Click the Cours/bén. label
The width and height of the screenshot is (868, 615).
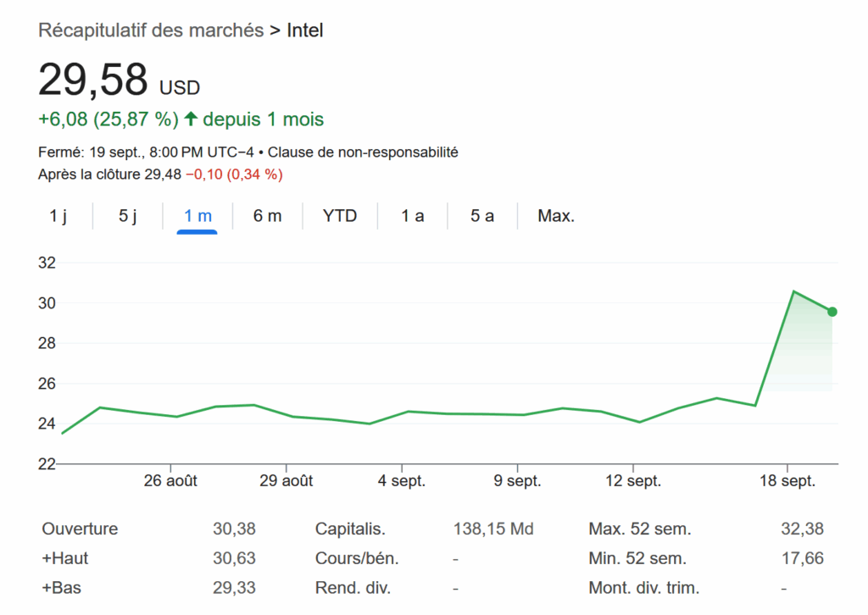357,558
